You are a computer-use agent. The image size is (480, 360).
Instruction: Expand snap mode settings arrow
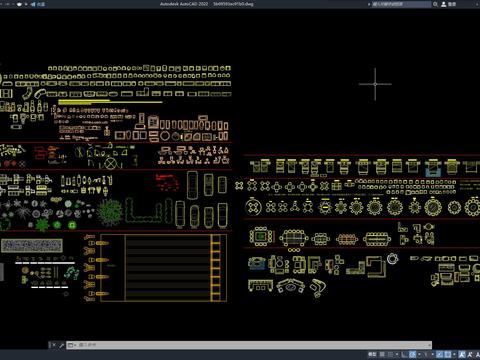click(x=397, y=354)
